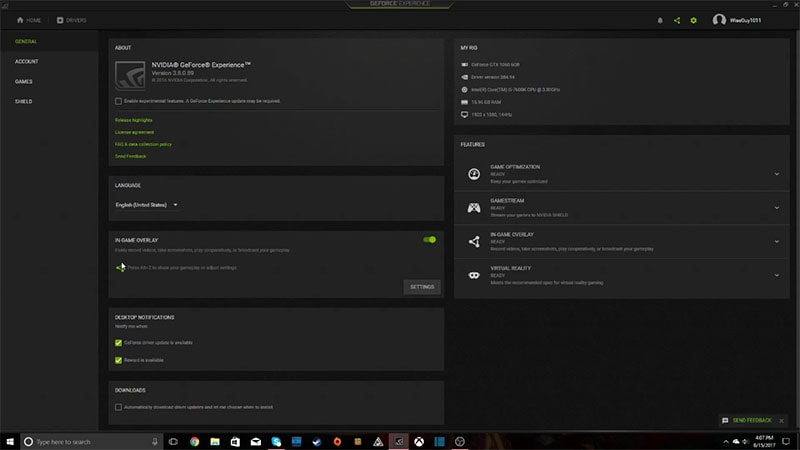The image size is (800, 450).
Task: Switch to the Drivers tab
Action: [71, 20]
